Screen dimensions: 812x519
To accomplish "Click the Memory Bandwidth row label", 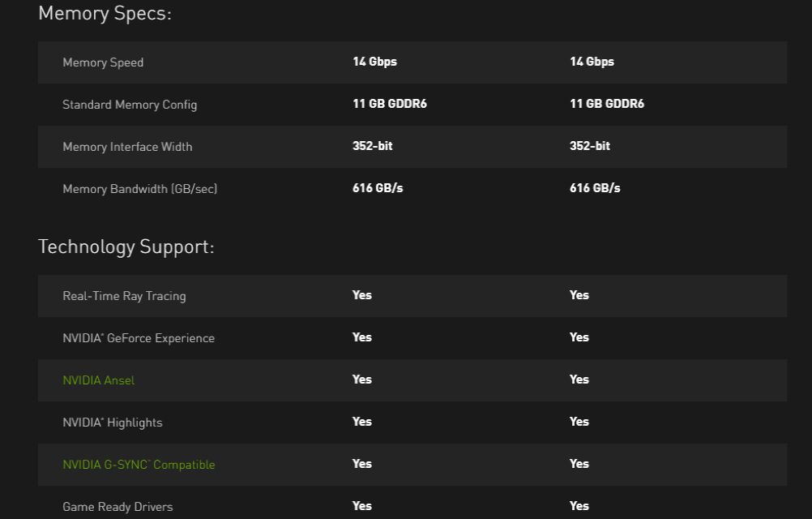I will point(139,189).
